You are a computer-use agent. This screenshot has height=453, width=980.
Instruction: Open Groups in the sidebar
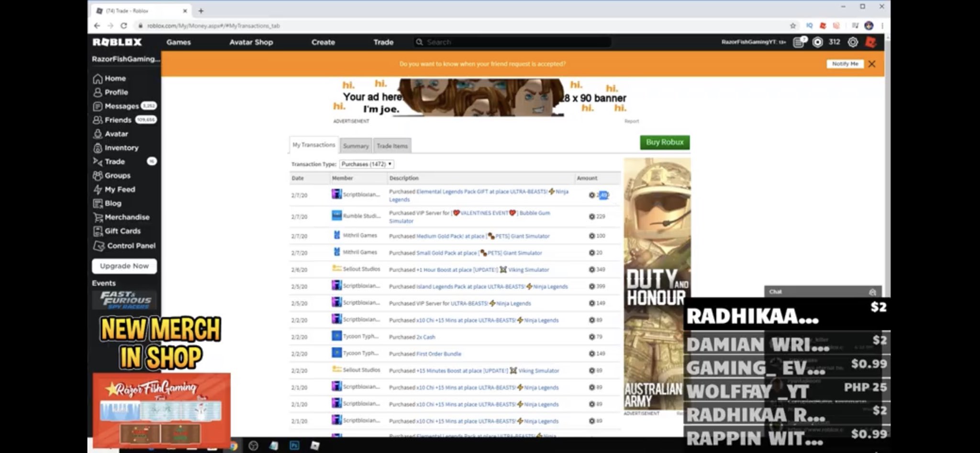tap(112, 176)
